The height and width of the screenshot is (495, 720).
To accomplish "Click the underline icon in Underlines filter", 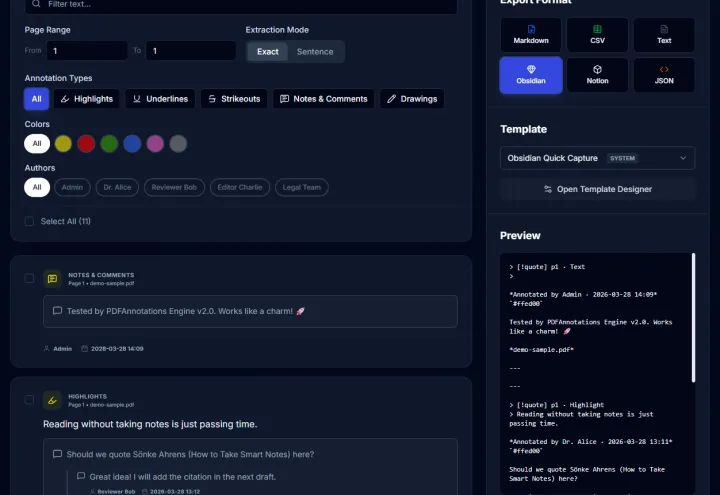I will 137,99.
